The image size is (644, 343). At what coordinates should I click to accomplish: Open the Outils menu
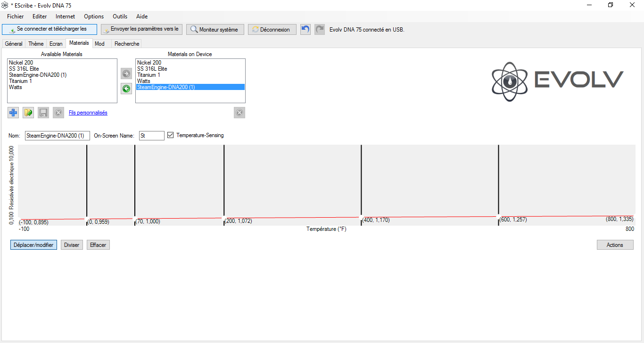[x=120, y=16]
